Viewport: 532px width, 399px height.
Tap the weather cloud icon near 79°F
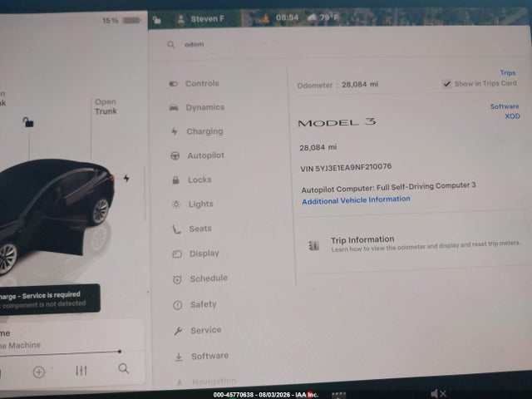[x=312, y=17]
